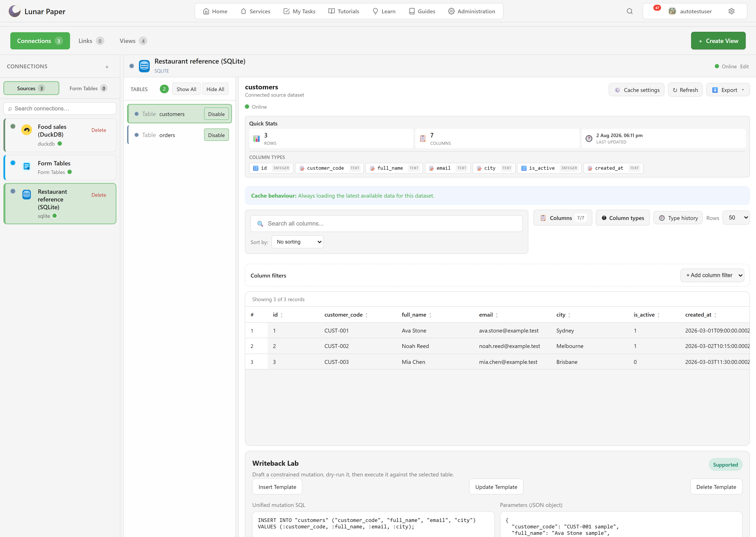
Task: Open Columns 7/7 visibility selector
Action: point(563,218)
